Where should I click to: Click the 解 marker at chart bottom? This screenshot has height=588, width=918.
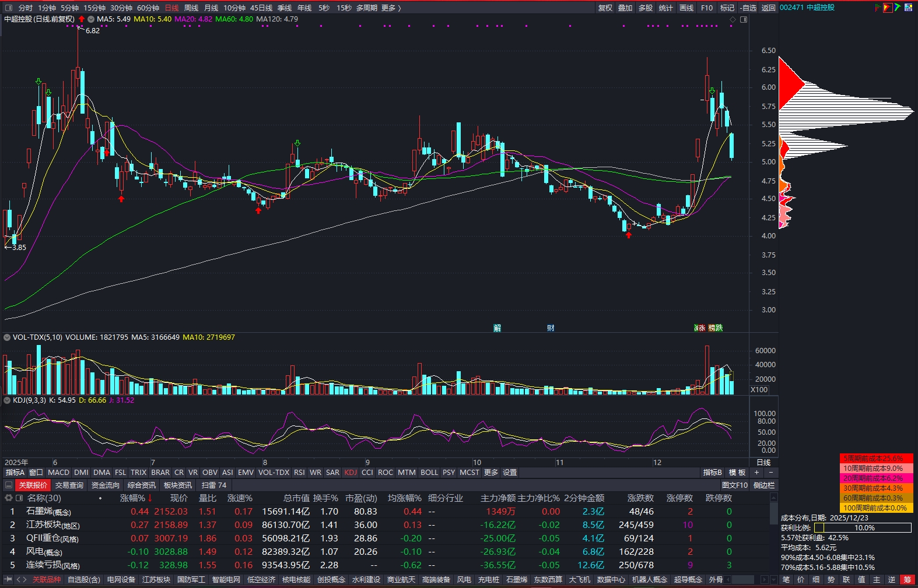(x=497, y=328)
